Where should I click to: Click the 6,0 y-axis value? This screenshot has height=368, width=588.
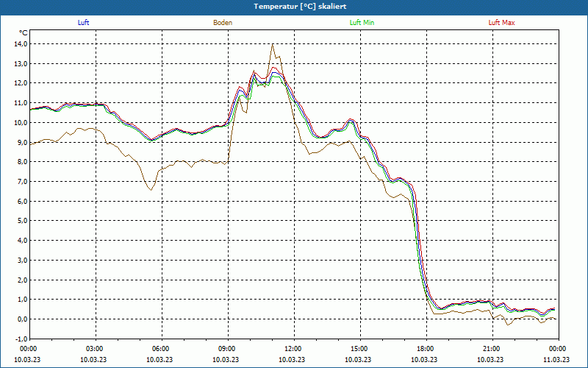[23, 201]
